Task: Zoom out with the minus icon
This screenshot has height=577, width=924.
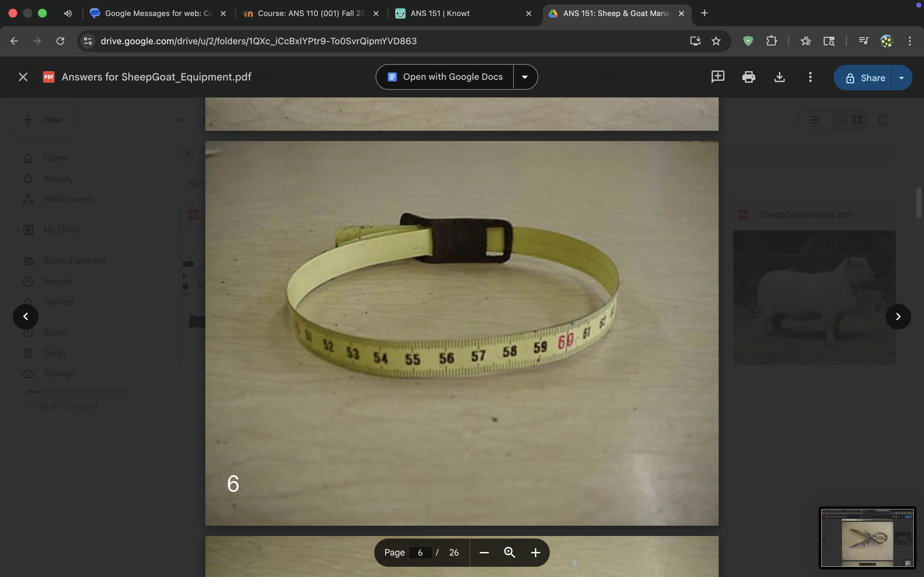Action: tap(484, 553)
